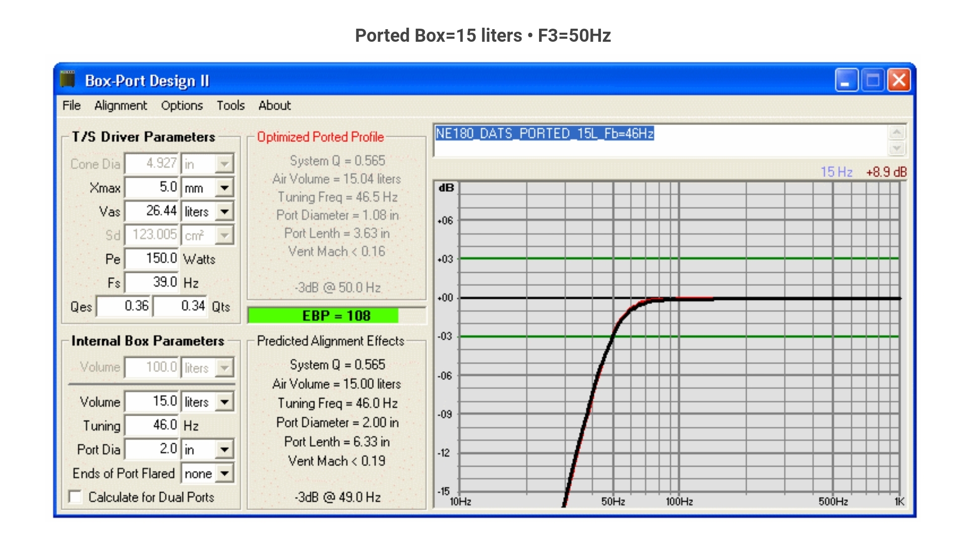This screenshot has width=980, height=547.
Task: Minimize the Box-Port Design II window
Action: [846, 81]
